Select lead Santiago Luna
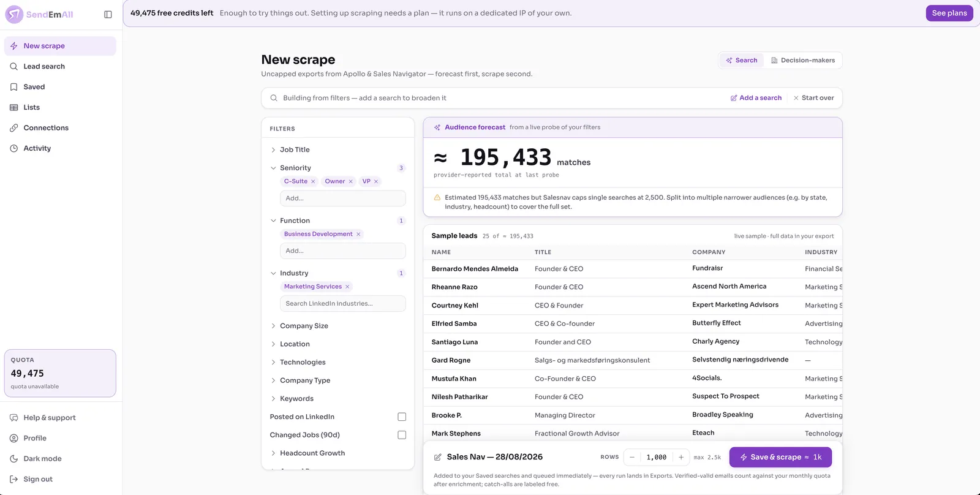This screenshot has height=495, width=980. click(x=454, y=342)
